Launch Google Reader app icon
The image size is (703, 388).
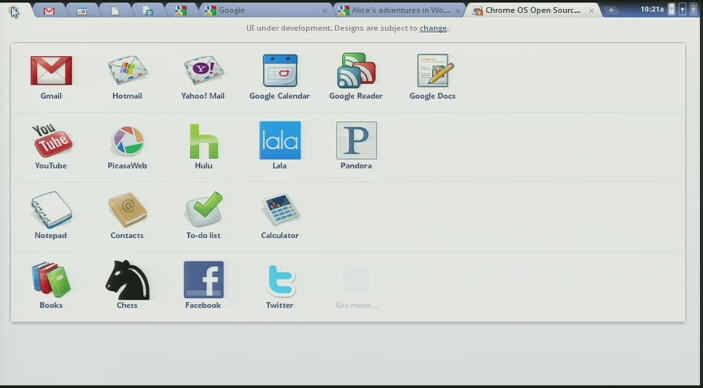pyautogui.click(x=356, y=70)
